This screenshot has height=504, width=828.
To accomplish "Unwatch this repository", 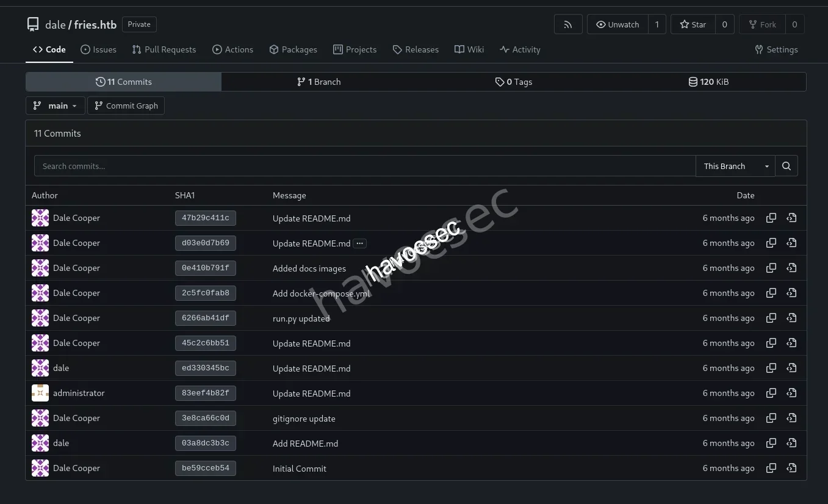I will [617, 24].
